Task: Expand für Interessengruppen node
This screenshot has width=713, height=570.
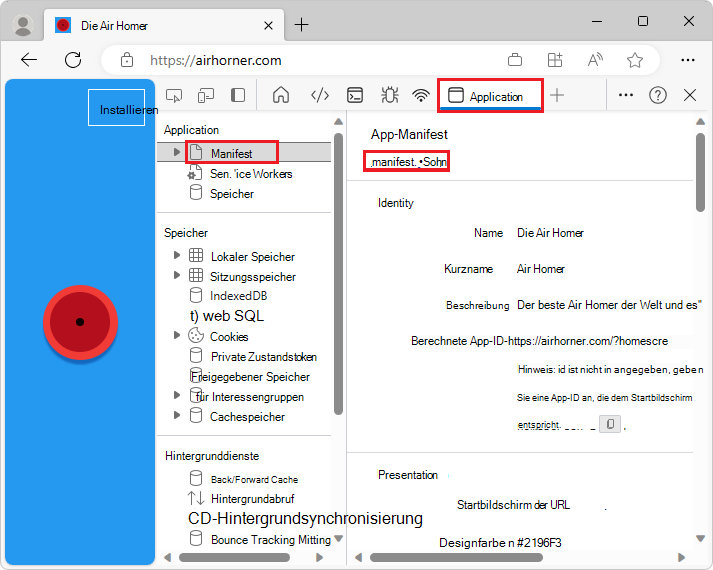Action: 177,395
